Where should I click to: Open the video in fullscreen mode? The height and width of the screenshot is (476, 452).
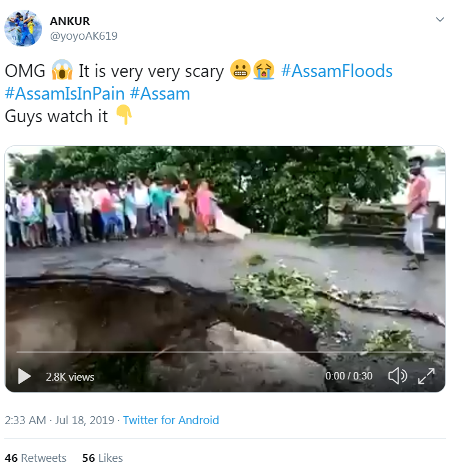pyautogui.click(x=426, y=376)
